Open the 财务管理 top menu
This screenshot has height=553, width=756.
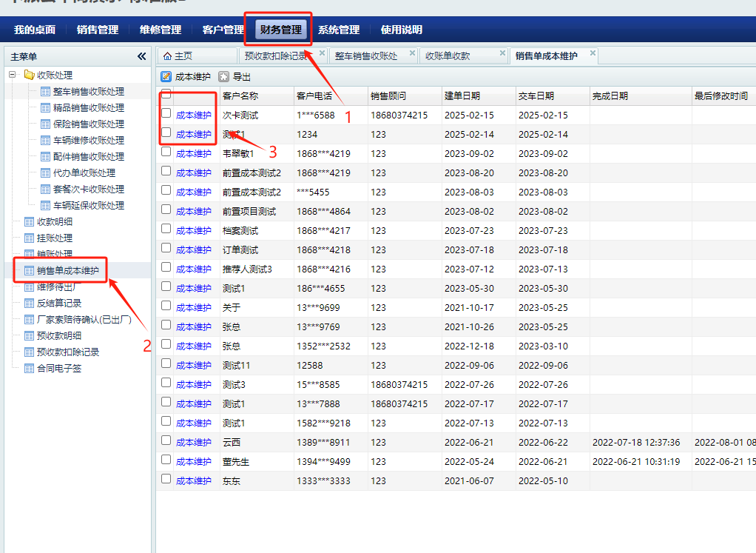coord(280,30)
